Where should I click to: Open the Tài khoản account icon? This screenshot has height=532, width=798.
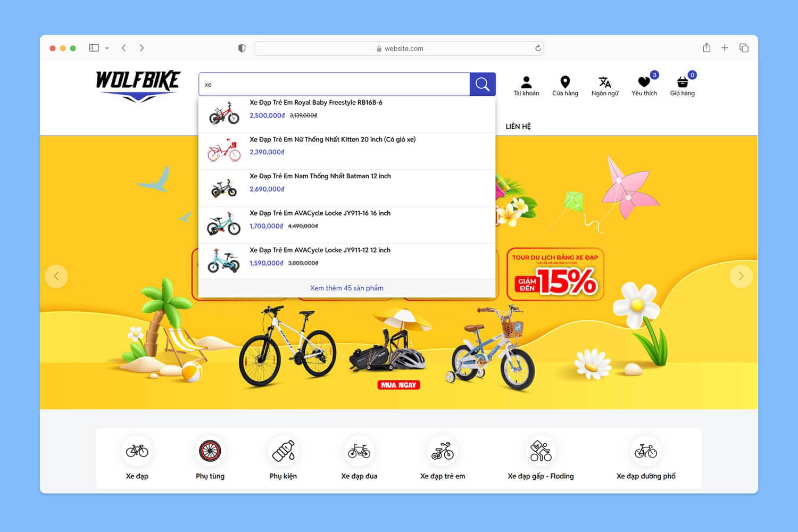coord(526,85)
